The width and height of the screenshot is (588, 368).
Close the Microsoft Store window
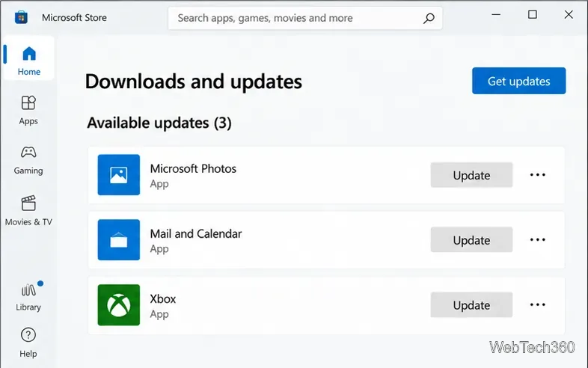click(x=569, y=15)
